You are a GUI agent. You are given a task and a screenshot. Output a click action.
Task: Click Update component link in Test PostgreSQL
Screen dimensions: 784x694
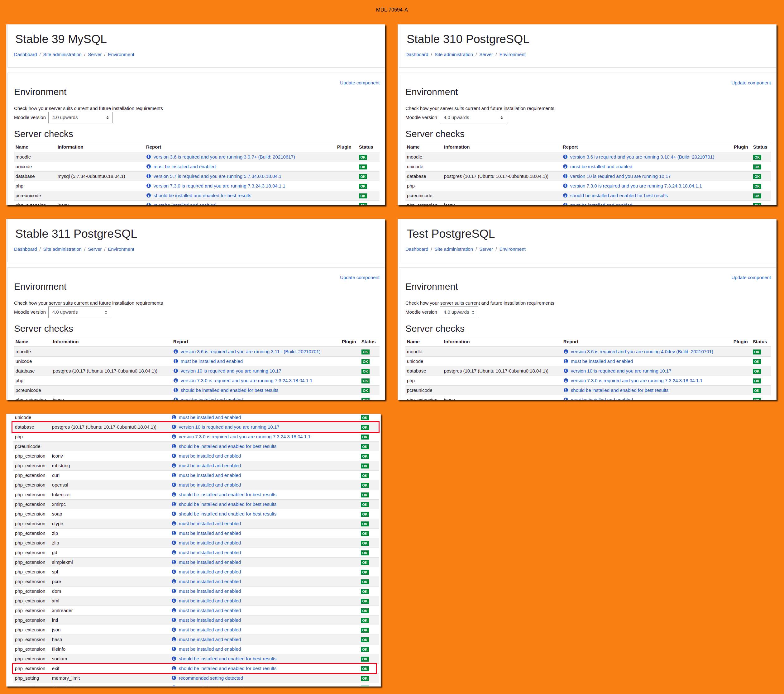751,278
